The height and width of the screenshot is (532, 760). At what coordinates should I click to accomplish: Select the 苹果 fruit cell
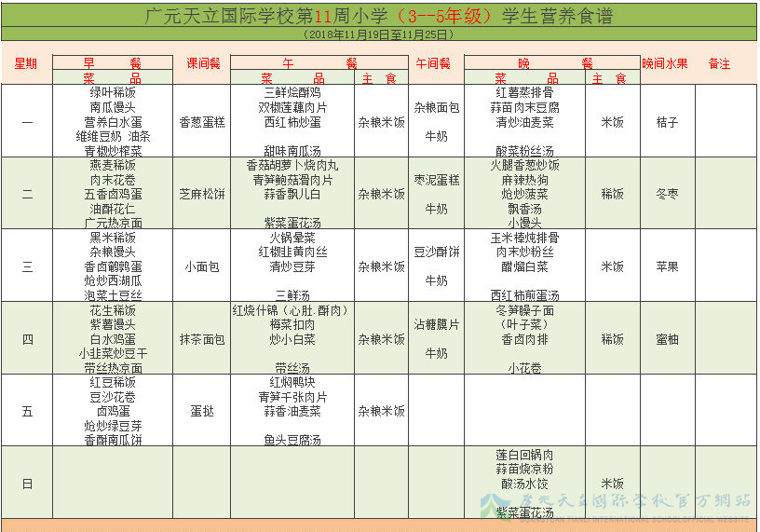coord(667,266)
